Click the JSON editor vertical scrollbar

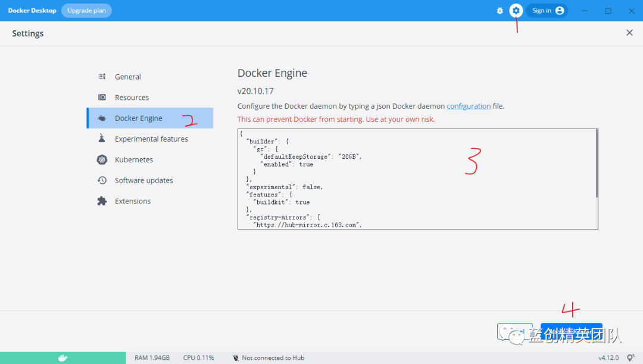pyautogui.click(x=597, y=163)
